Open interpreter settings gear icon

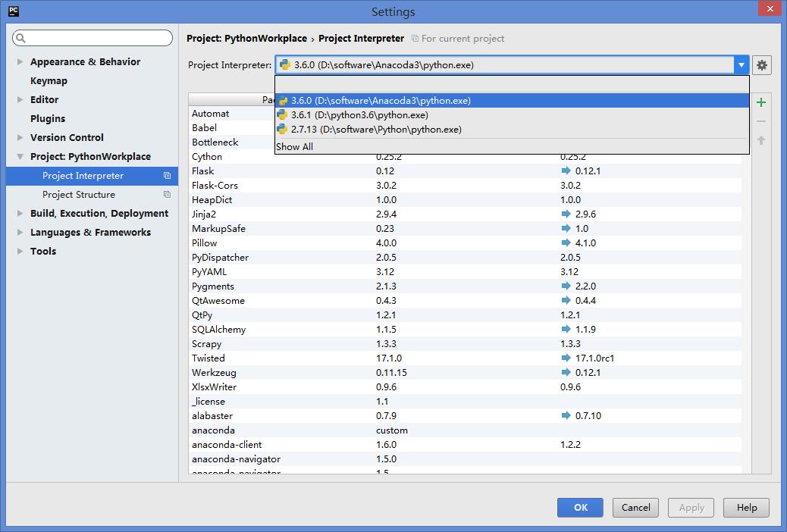pos(762,65)
